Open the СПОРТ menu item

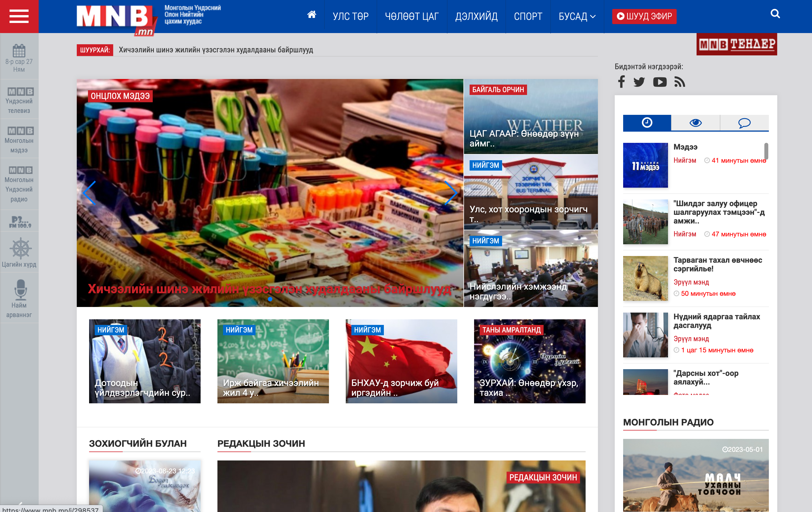pos(528,16)
